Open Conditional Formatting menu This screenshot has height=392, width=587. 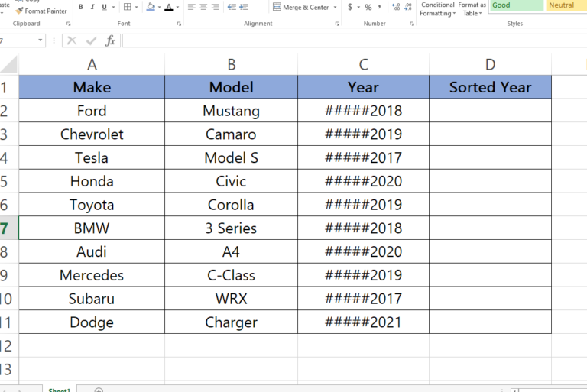(436, 8)
